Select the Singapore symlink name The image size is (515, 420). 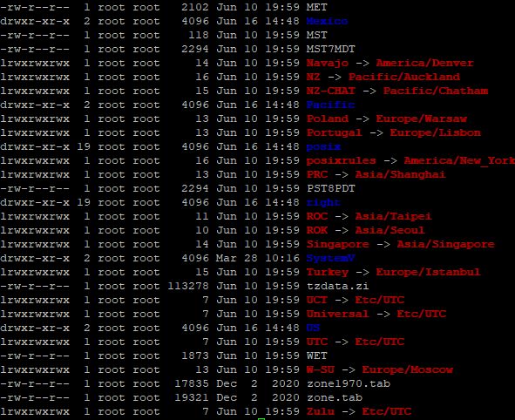point(337,245)
